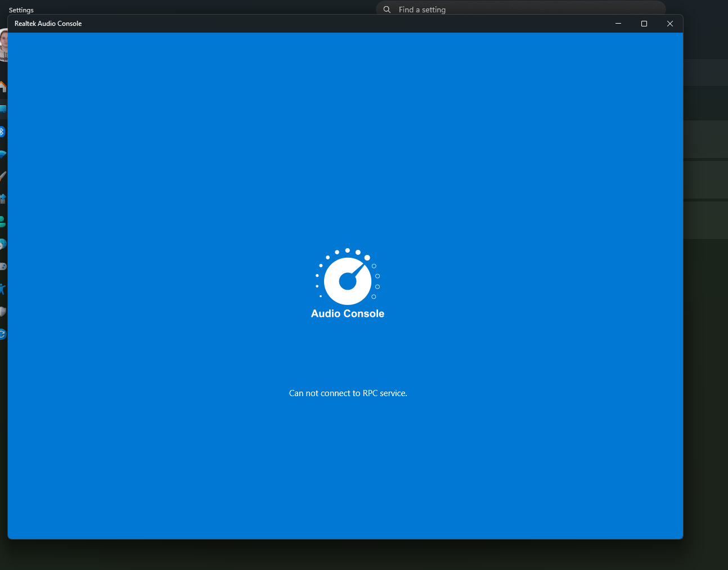This screenshot has width=728, height=570.
Task: Open Bluetooth & devices in Settings sidebar
Action: tap(3, 132)
